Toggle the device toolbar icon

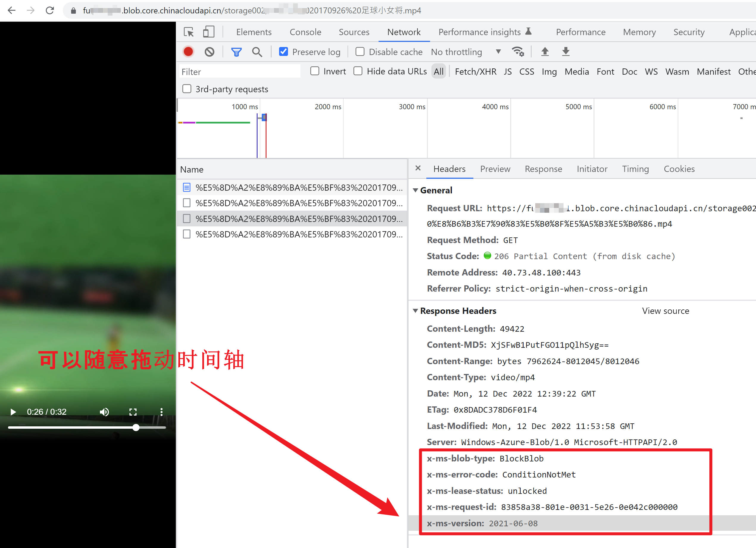pyautogui.click(x=209, y=32)
